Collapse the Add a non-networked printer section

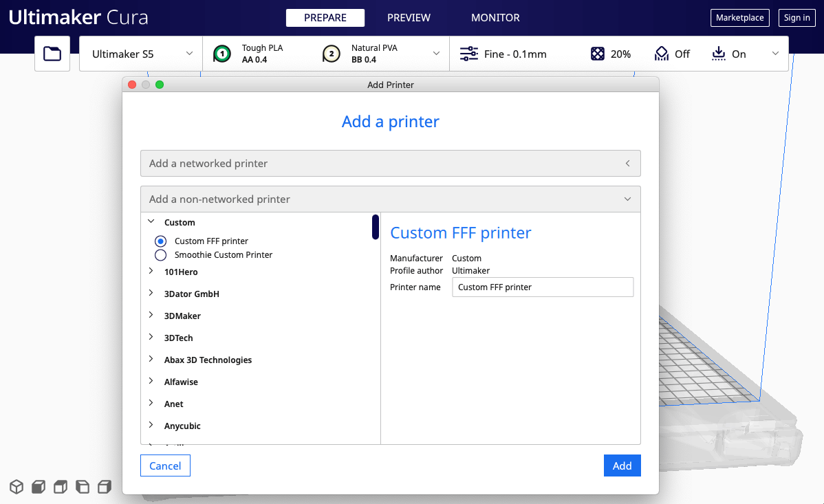[390, 199]
